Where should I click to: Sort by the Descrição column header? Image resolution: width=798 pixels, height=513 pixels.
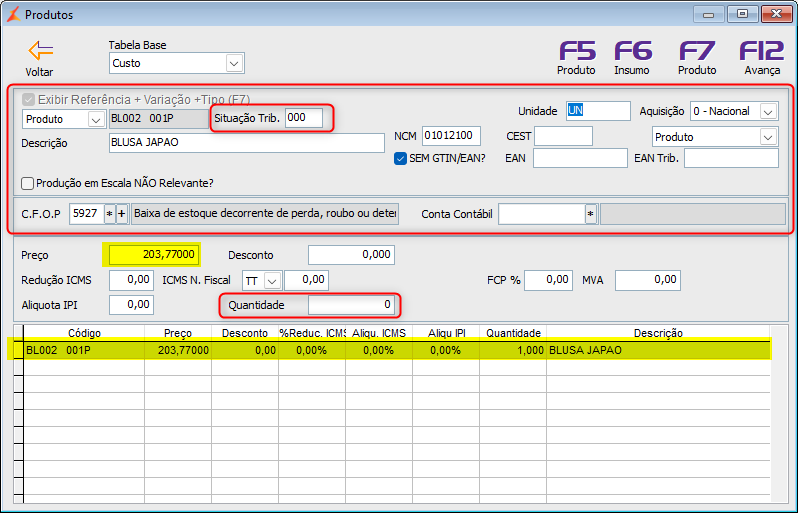pos(658,333)
